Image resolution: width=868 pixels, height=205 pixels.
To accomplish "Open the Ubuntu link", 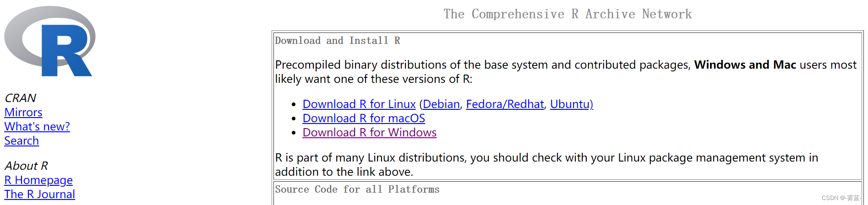I will [x=571, y=104].
